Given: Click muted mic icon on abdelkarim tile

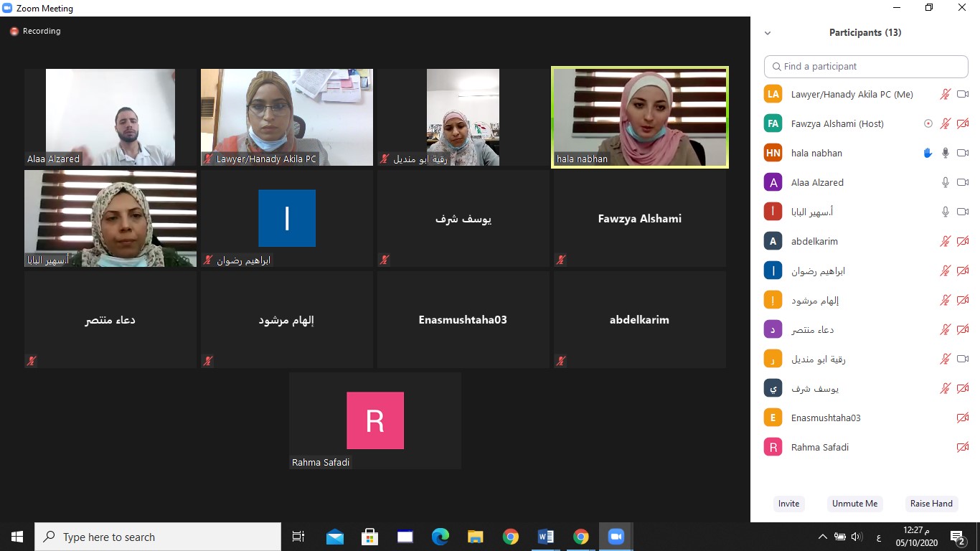Looking at the screenshot, I should [561, 361].
